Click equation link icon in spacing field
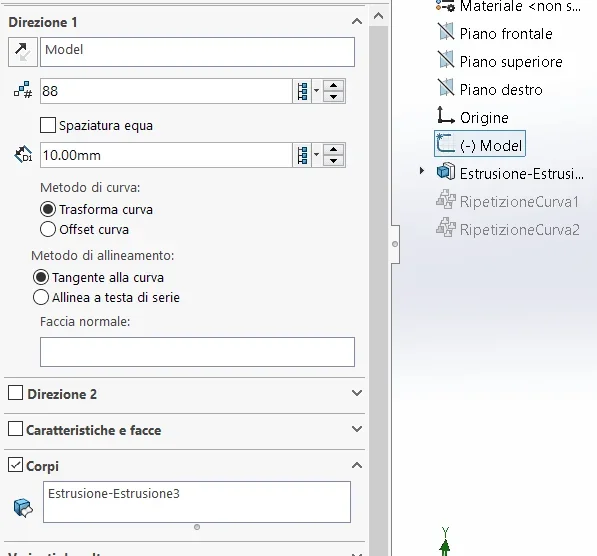 click(303, 155)
